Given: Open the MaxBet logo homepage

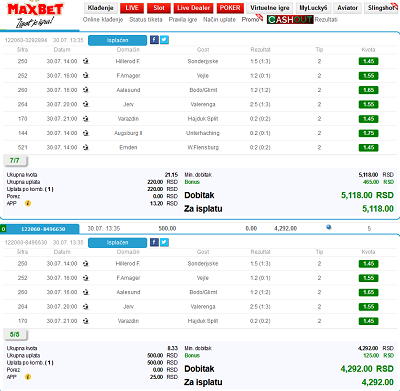Looking at the screenshot, I should tap(35, 15).
